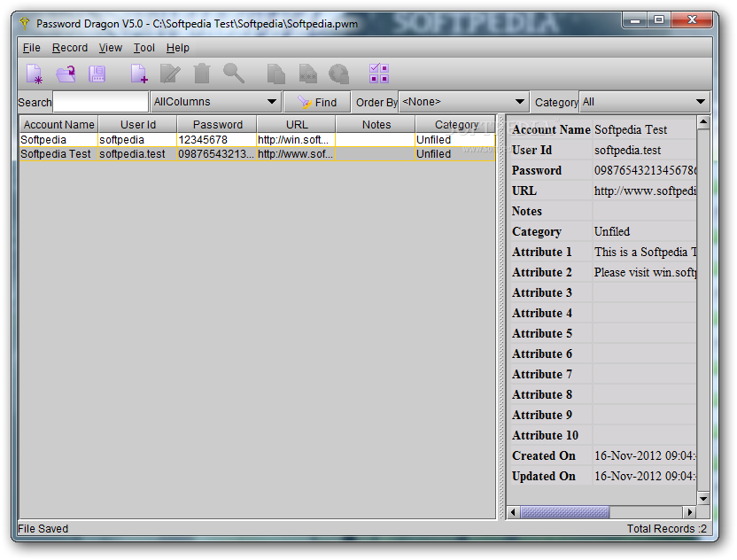Close the Password Dragon window

coord(692,20)
